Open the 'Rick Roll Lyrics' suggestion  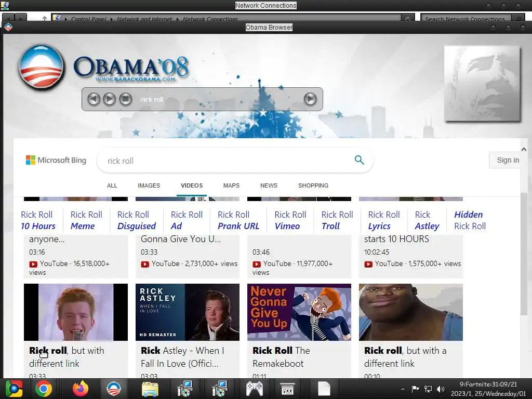384,220
